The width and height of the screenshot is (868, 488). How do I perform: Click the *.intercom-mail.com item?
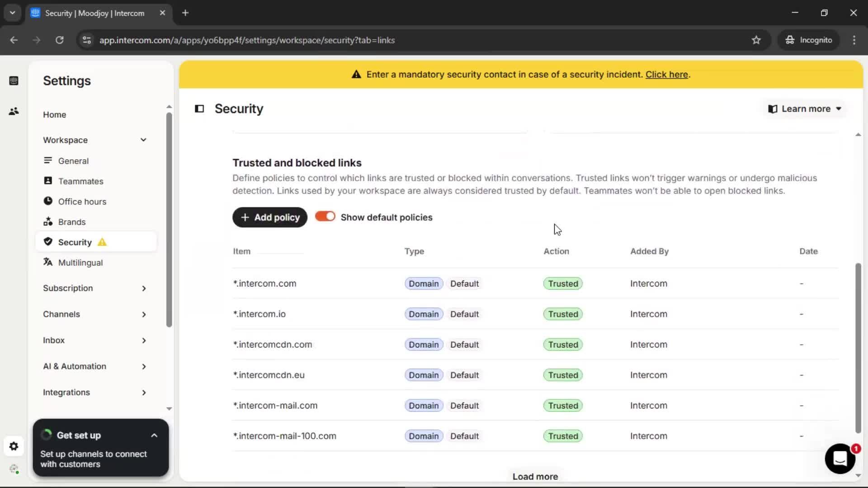(x=275, y=406)
